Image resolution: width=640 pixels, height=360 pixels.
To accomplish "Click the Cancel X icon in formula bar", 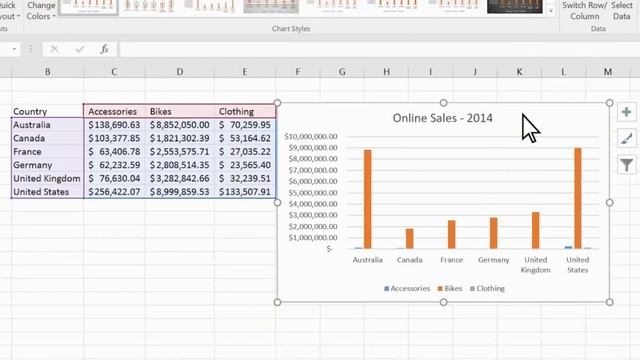I will tap(54, 49).
